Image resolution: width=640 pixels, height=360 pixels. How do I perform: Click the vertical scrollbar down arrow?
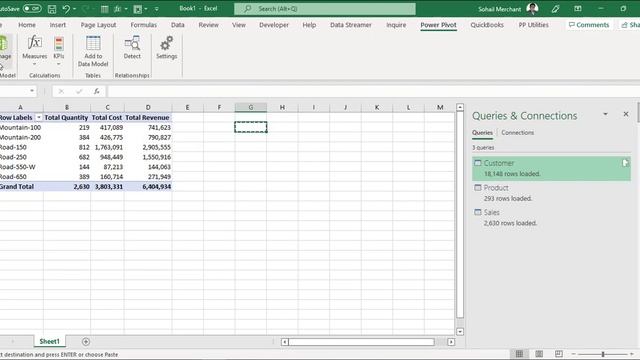[460, 332]
